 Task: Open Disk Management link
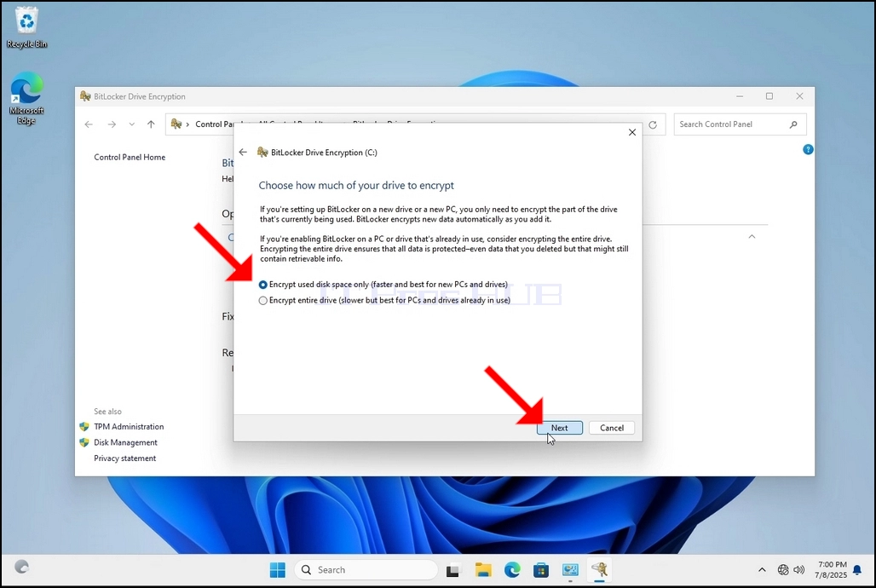click(125, 442)
